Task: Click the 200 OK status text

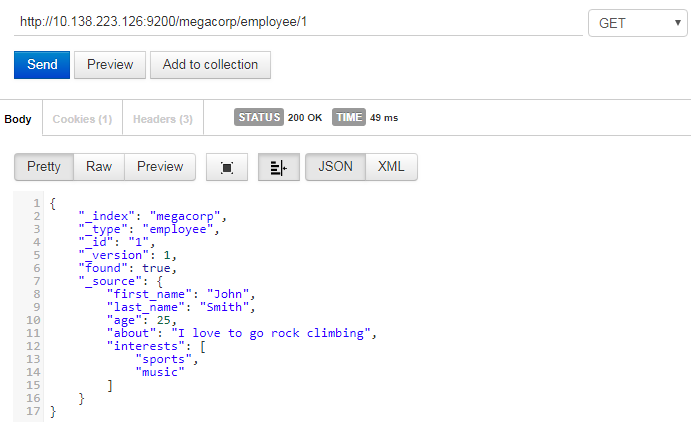Action: (305, 118)
